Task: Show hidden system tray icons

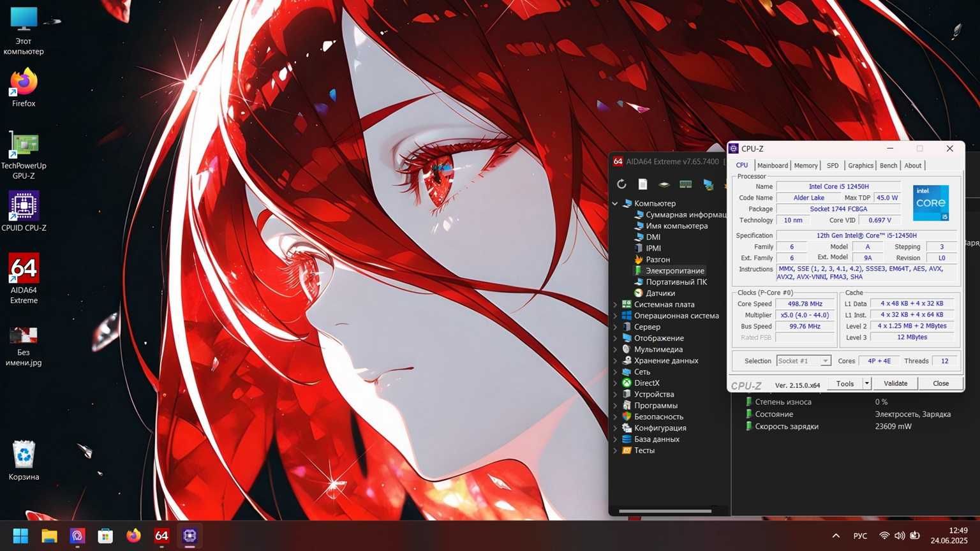Action: [836, 536]
